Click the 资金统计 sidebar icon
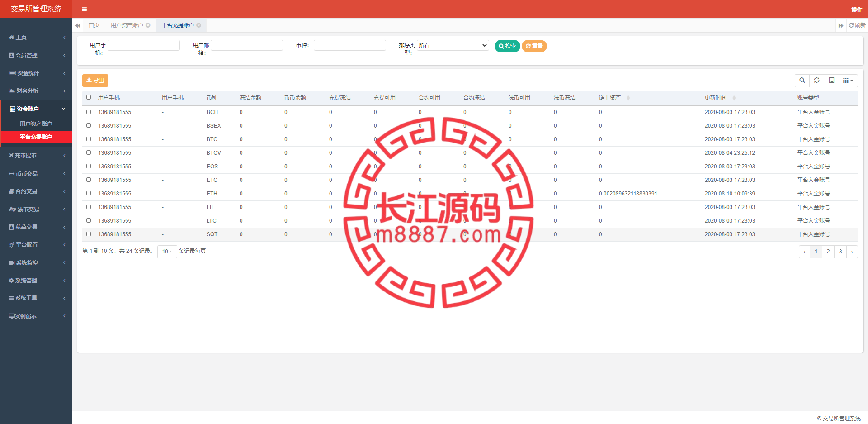 click(13, 73)
